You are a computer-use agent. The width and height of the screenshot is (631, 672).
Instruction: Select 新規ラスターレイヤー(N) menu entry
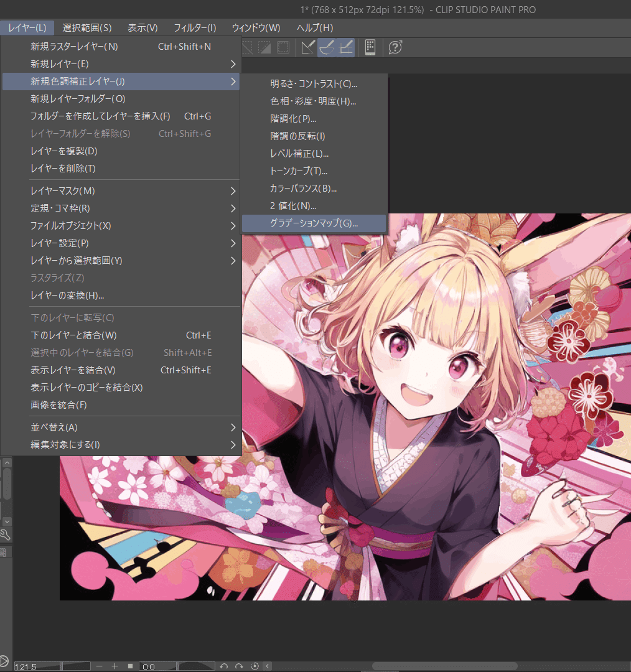click(121, 46)
